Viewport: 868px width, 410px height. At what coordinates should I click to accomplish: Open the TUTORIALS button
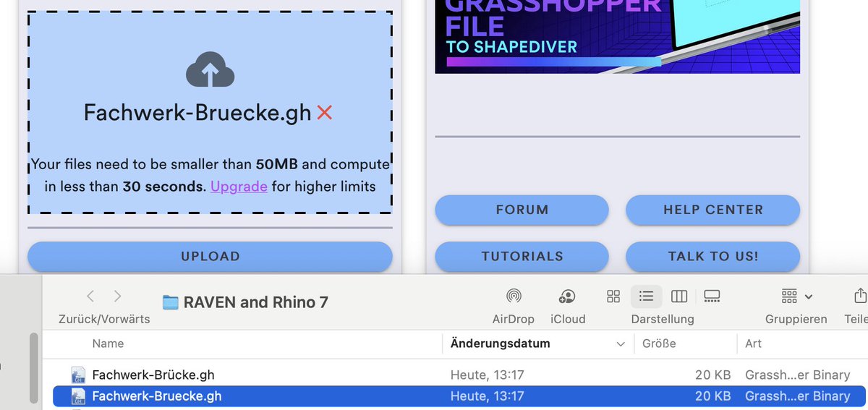pos(522,256)
